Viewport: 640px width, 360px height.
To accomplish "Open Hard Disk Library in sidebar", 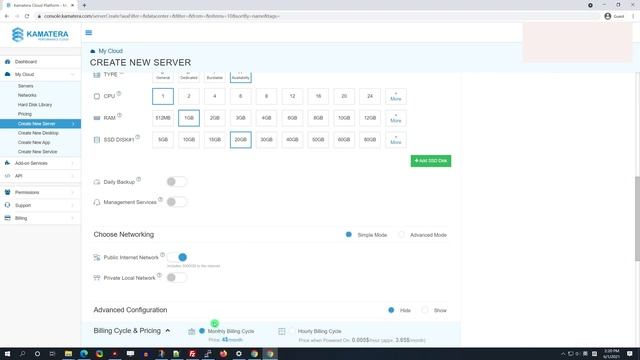I will (35, 104).
